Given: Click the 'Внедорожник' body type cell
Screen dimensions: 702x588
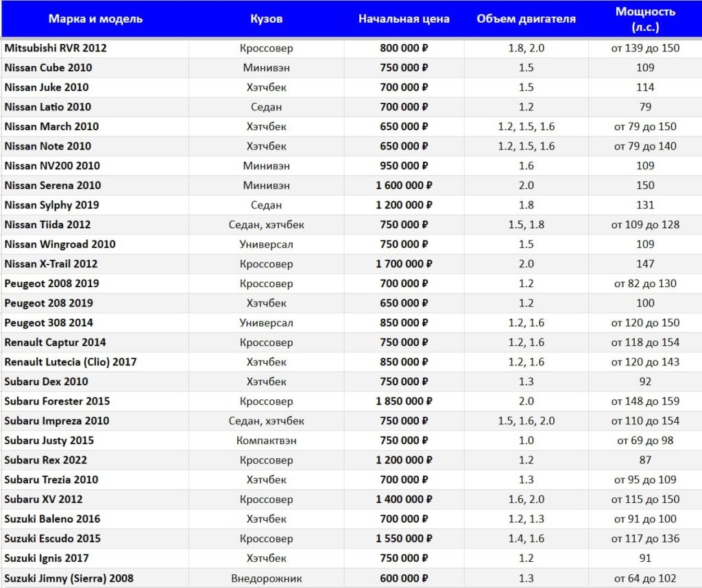Looking at the screenshot, I should [267, 578].
